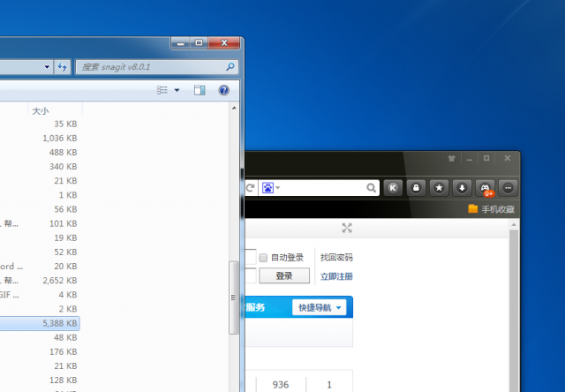Open the Baidu search engine selector dropdown

point(272,188)
